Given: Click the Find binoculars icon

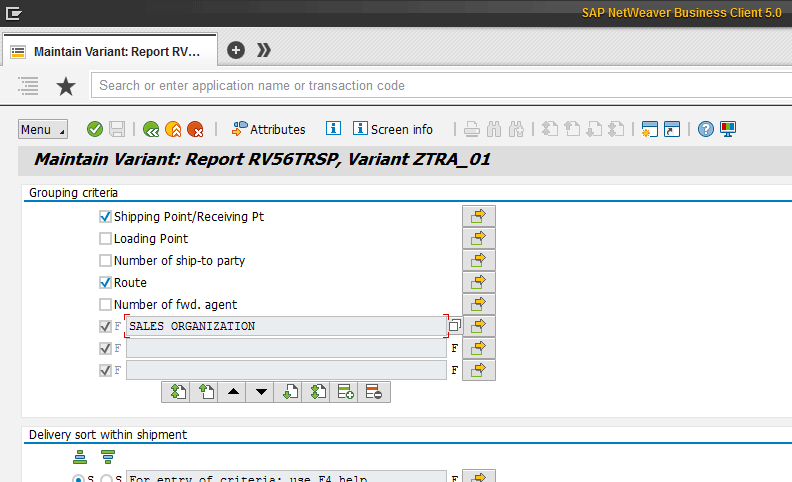Looking at the screenshot, I should [494, 129].
